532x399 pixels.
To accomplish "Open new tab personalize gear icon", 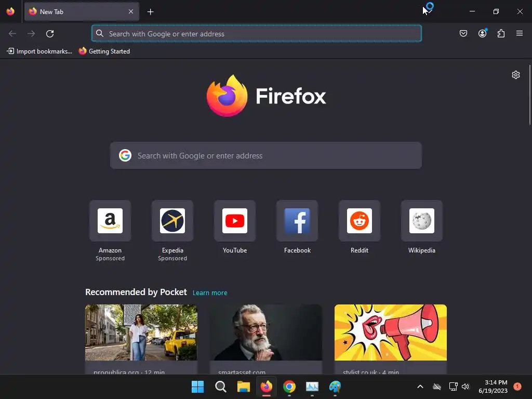I will coord(516,75).
